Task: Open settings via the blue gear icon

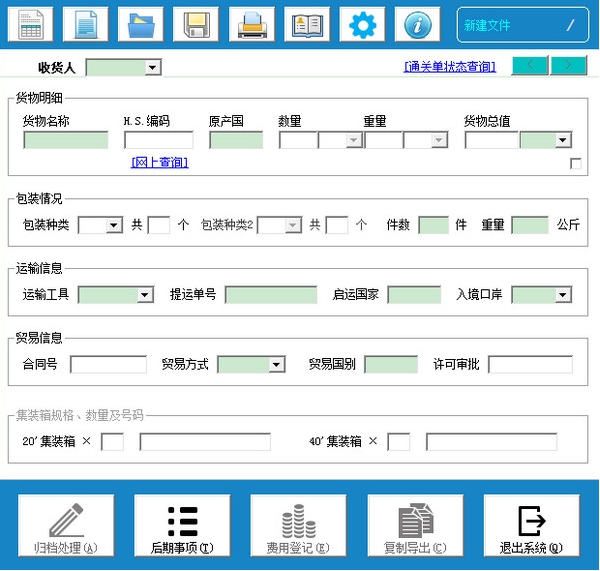Action: [x=362, y=24]
